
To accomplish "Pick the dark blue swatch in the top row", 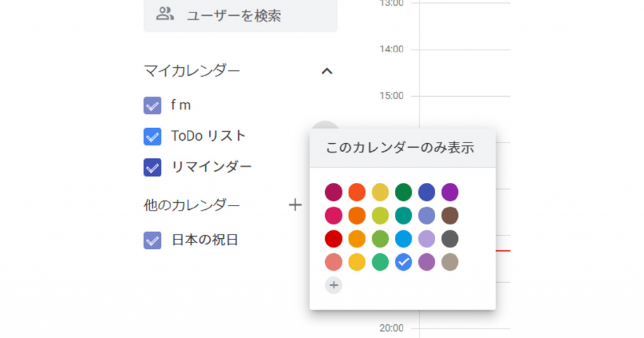I will 427,192.
